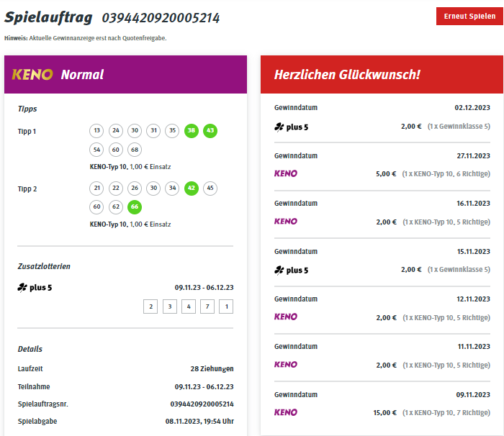Select number ball 30 in Tipp 1
Viewport: 504px width, 436px height.
[x=135, y=130]
